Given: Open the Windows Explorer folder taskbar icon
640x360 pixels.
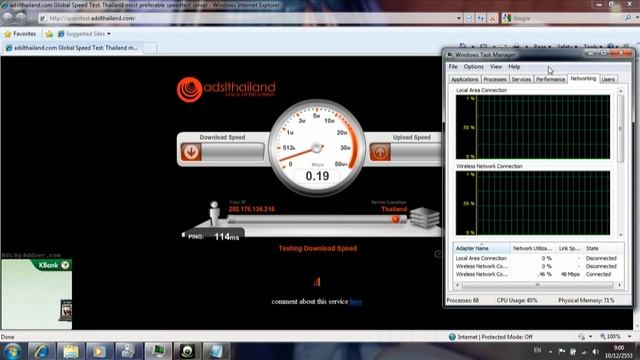Looking at the screenshot, I should 71,351.
